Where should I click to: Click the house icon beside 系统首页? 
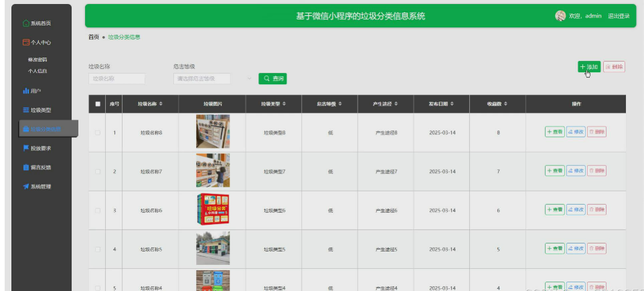tap(26, 23)
